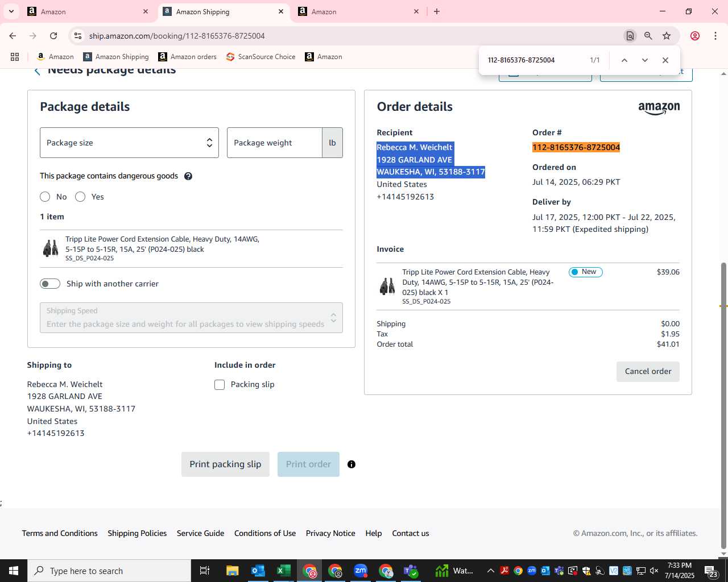
Task: Open Task View on the taskbar
Action: tap(205, 571)
